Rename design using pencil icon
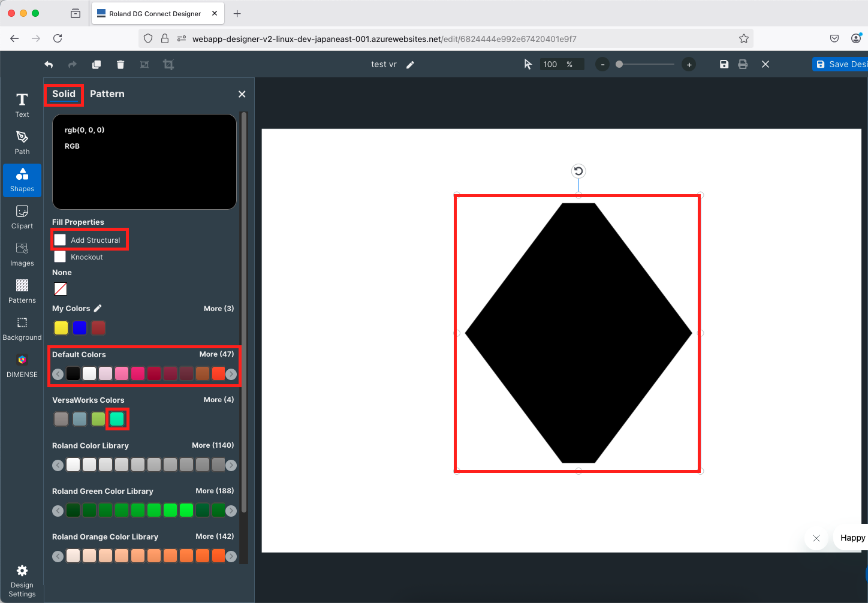The width and height of the screenshot is (868, 603). (410, 65)
